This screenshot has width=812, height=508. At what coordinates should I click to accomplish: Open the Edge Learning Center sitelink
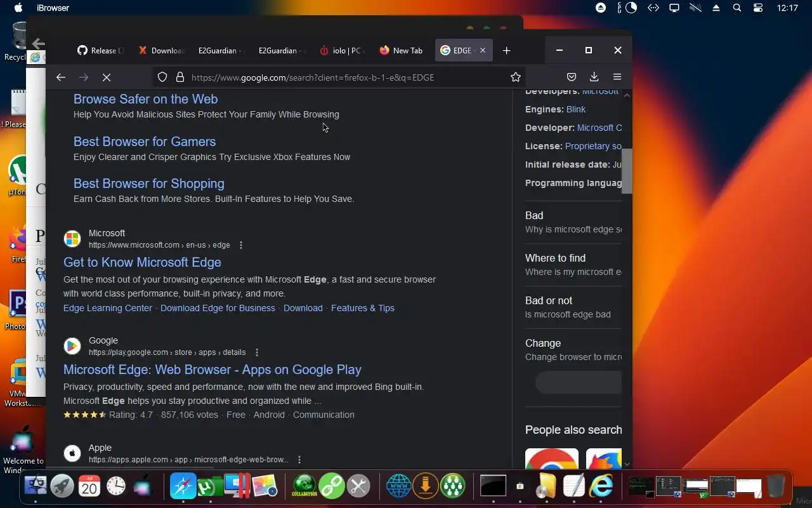(x=108, y=308)
